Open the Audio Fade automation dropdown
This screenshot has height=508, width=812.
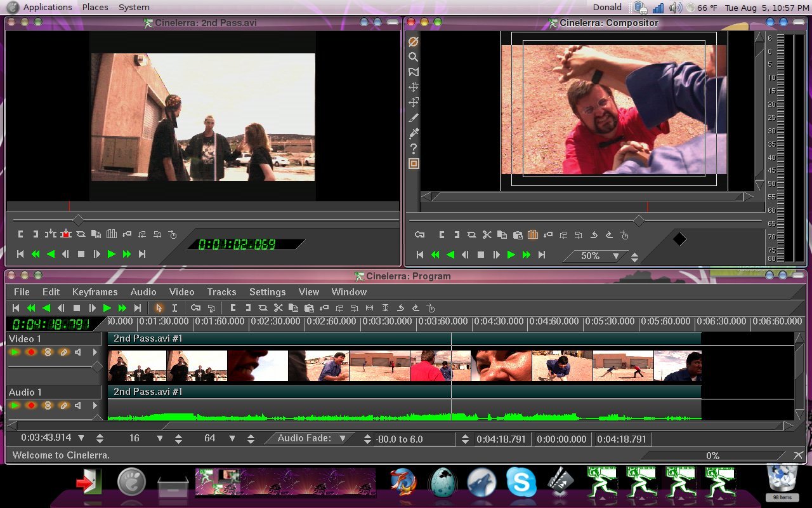tap(308, 438)
